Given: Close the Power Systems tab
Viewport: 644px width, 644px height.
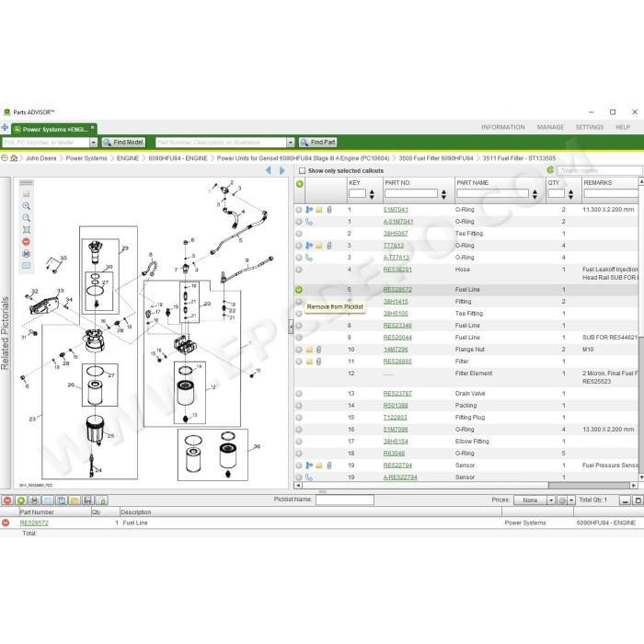Looking at the screenshot, I should [x=92, y=127].
